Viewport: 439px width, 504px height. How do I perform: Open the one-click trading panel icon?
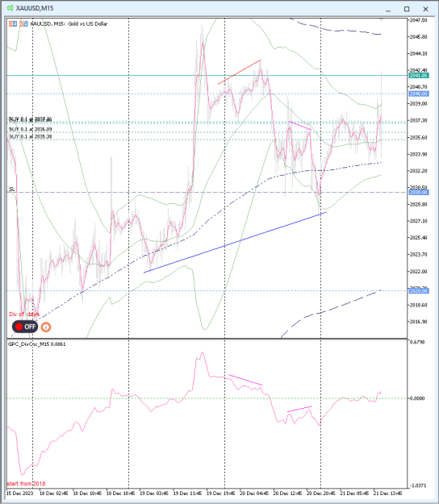pyautogui.click(x=13, y=23)
